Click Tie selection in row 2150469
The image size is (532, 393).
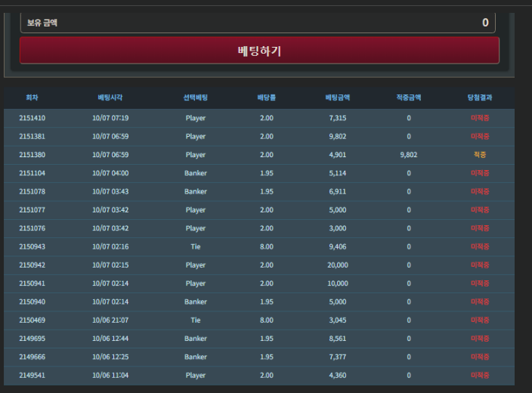coord(196,320)
